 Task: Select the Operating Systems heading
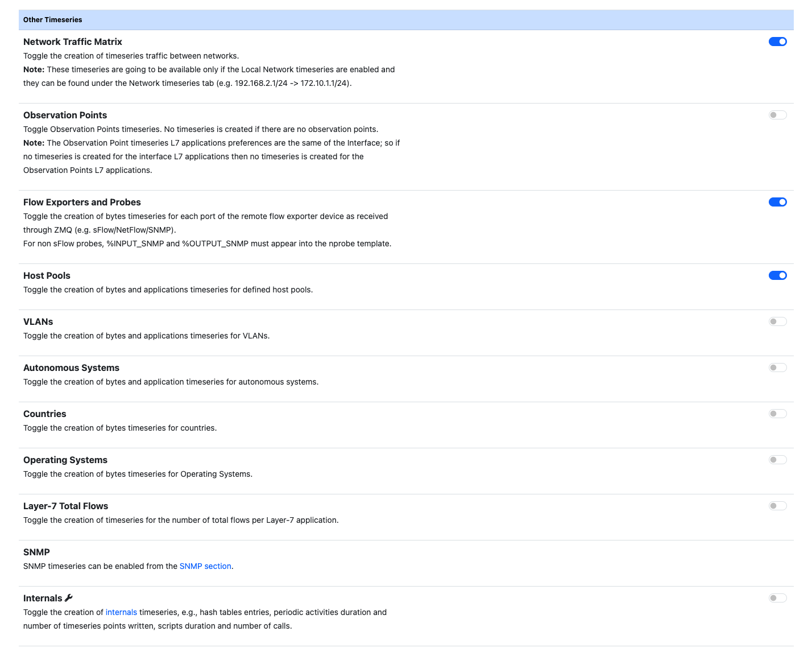tap(65, 460)
